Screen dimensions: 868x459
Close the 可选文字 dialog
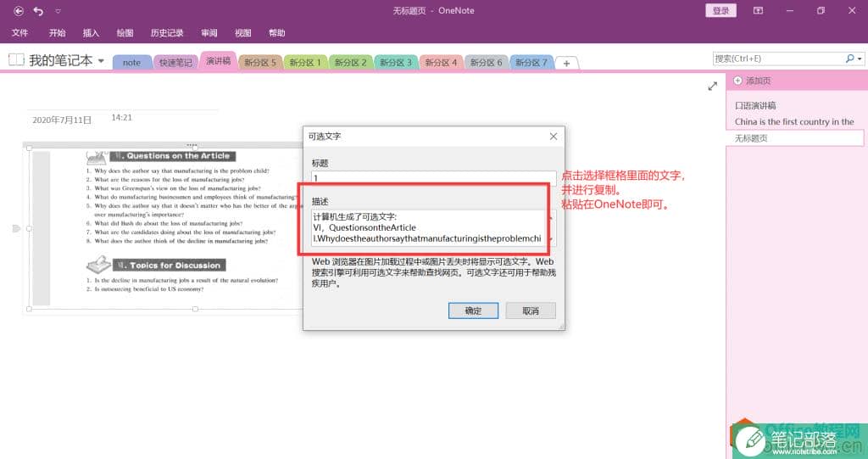coord(553,137)
